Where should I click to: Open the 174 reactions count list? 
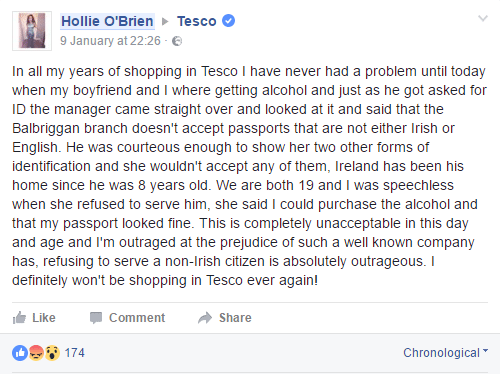coord(75,353)
